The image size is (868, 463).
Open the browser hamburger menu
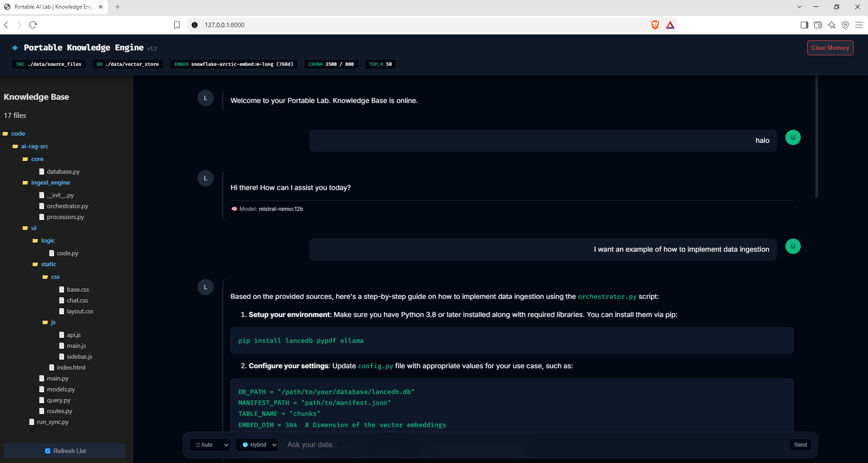859,25
